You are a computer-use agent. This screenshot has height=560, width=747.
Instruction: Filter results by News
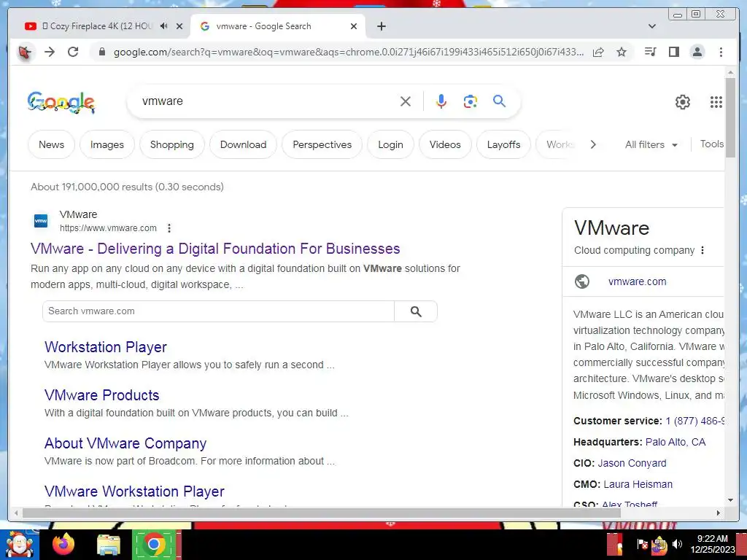point(52,144)
